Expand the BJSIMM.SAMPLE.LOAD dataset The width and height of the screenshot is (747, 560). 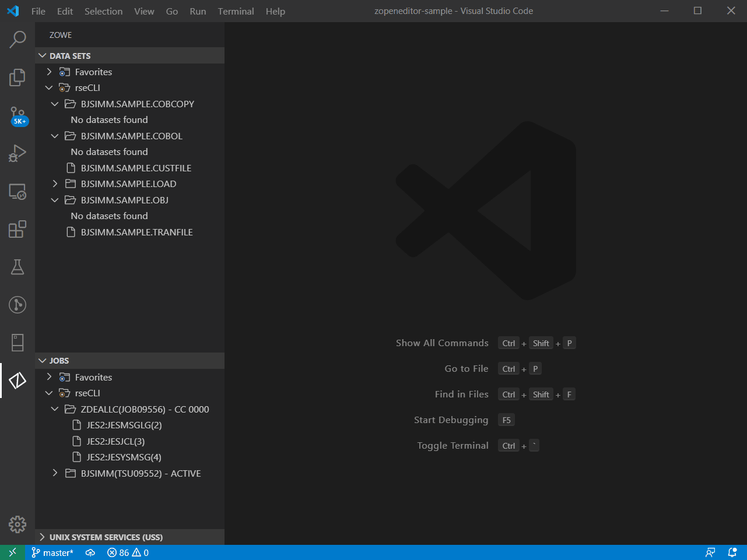[x=55, y=184]
